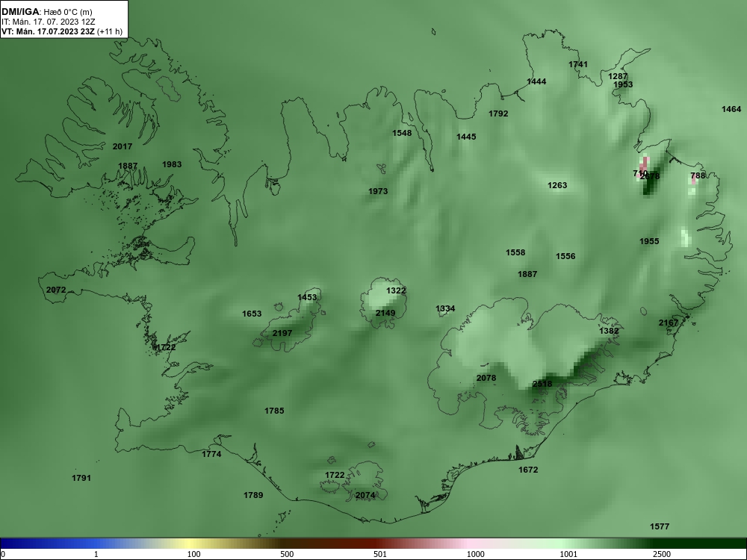This screenshot has width=747, height=560.
Task: Select the legend label 1000
Action: tap(475, 554)
